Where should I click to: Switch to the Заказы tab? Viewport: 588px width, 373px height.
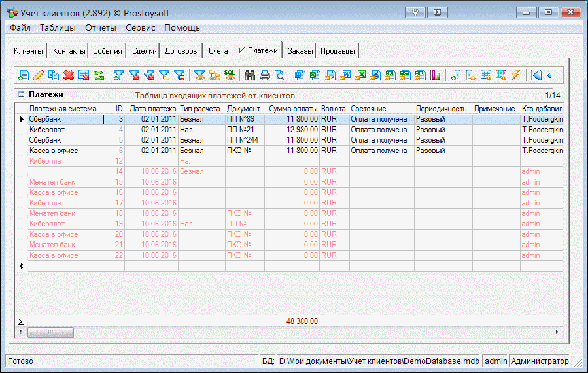coord(300,50)
